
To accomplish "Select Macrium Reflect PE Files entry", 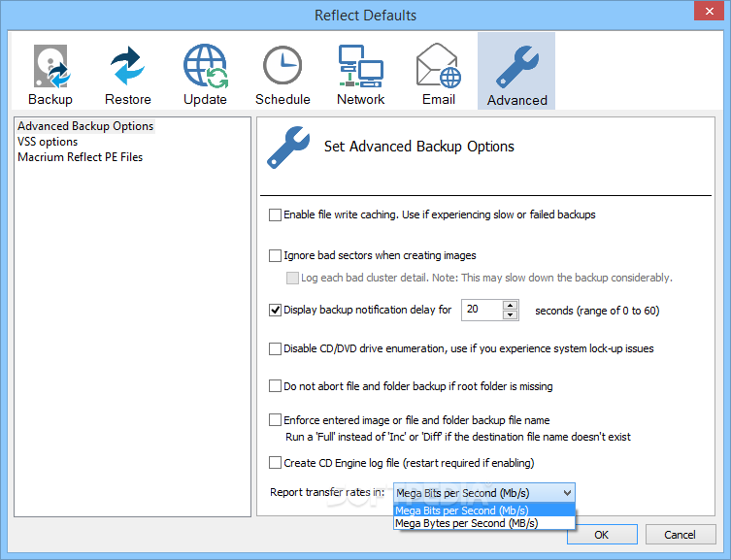I will (x=81, y=157).
